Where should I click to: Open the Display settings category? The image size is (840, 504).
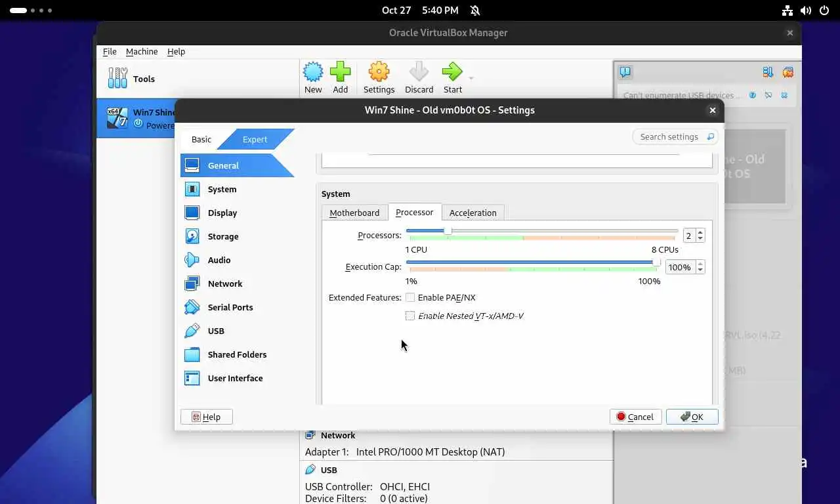[237, 213]
